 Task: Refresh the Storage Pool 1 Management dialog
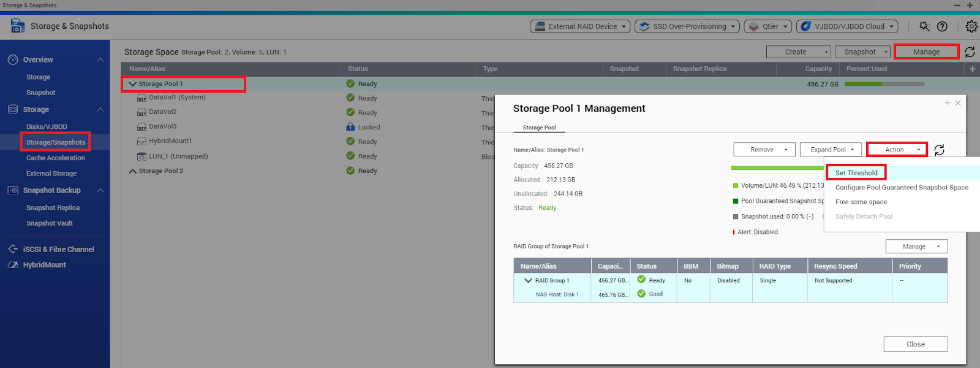[939, 150]
